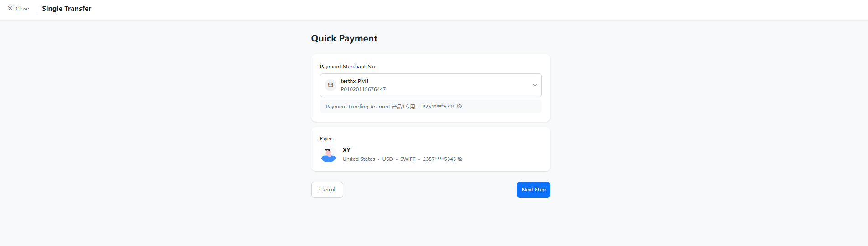Click the payee avatar picture
The height and width of the screenshot is (246, 868).
click(x=329, y=154)
